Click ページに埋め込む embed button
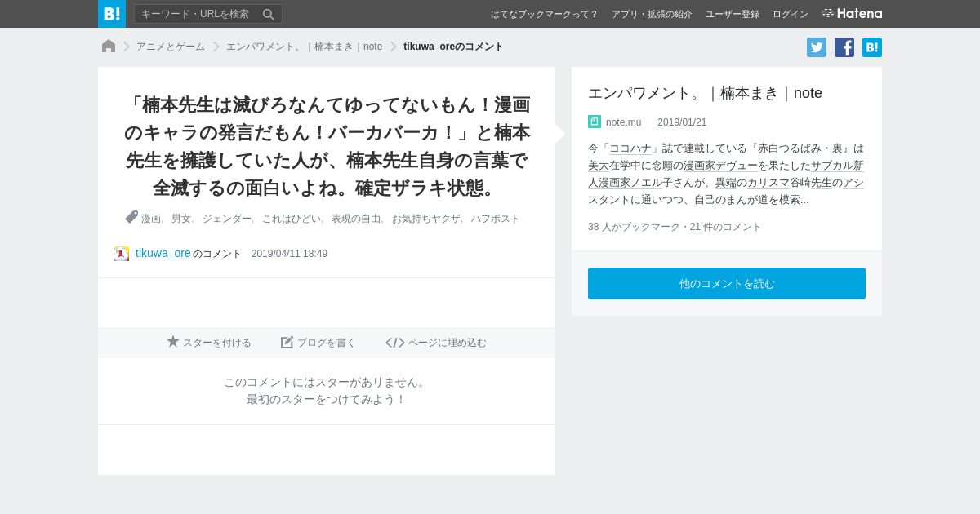Image resolution: width=980 pixels, height=514 pixels. tap(436, 343)
